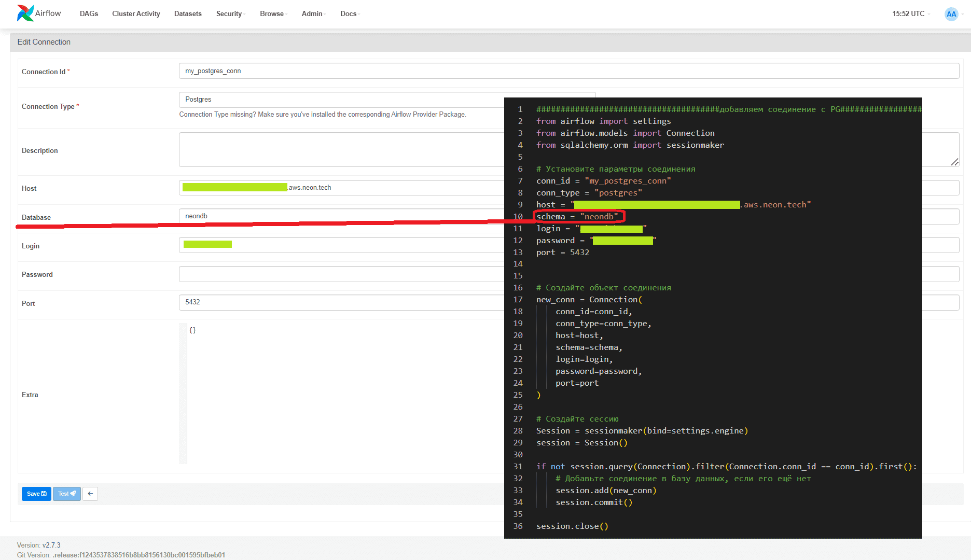The image size is (971, 560).
Task: Expand the Browse dropdown menu
Action: [273, 13]
